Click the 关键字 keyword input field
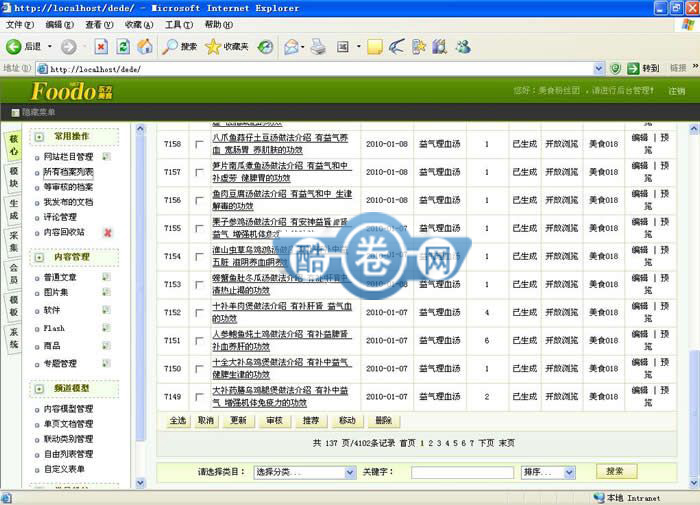Image resolution: width=700 pixels, height=505 pixels. point(462,472)
